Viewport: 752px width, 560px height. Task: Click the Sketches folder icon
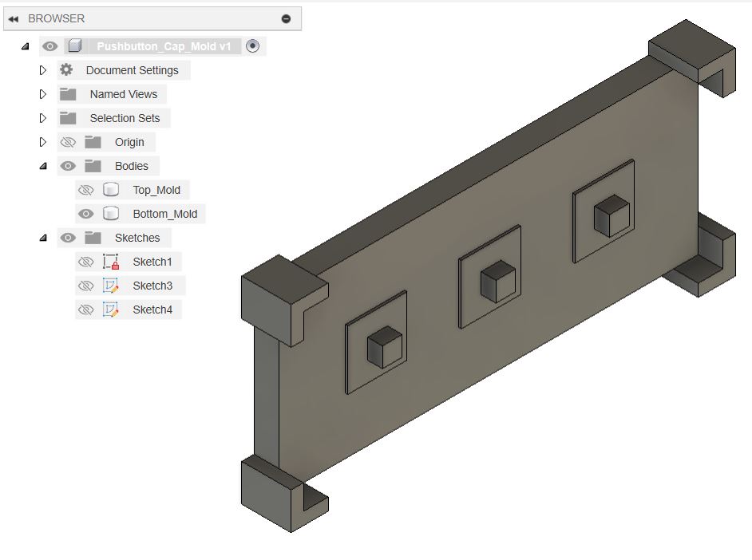coord(93,238)
